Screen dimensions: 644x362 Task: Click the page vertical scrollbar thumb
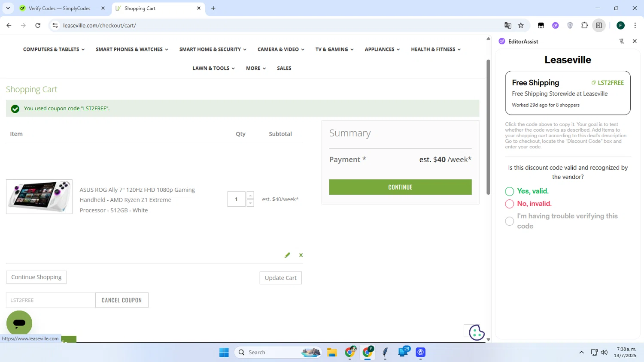(x=488, y=127)
